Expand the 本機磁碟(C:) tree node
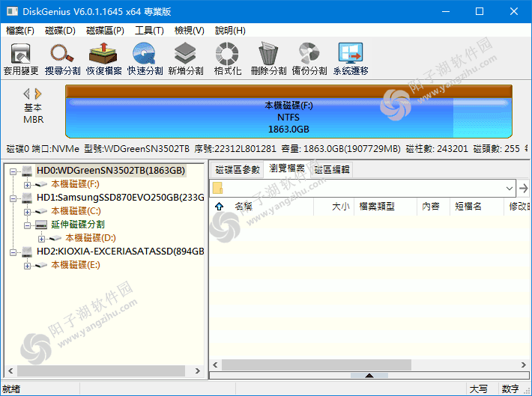This screenshot has height=396, width=532. [x=27, y=213]
